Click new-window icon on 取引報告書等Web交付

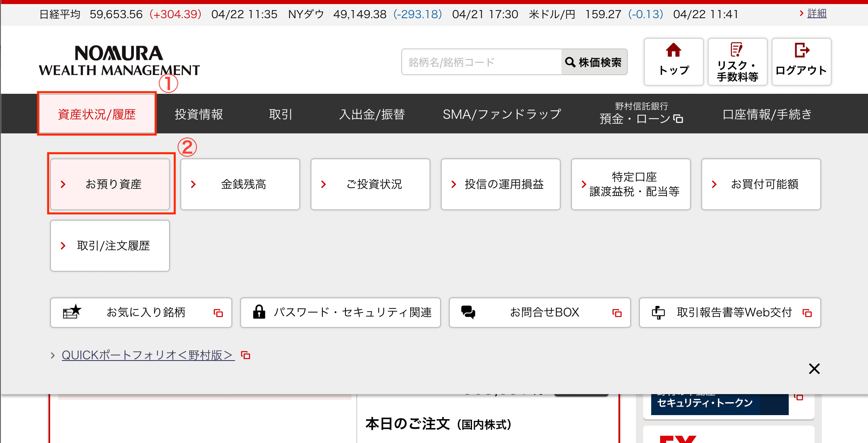807,313
